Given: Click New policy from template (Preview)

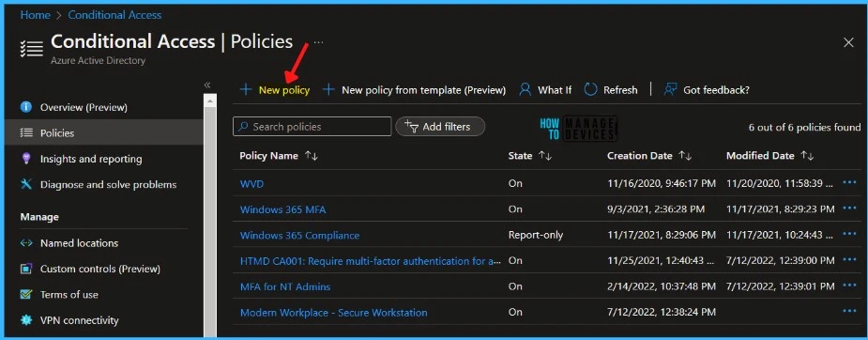Looking at the screenshot, I should (423, 90).
